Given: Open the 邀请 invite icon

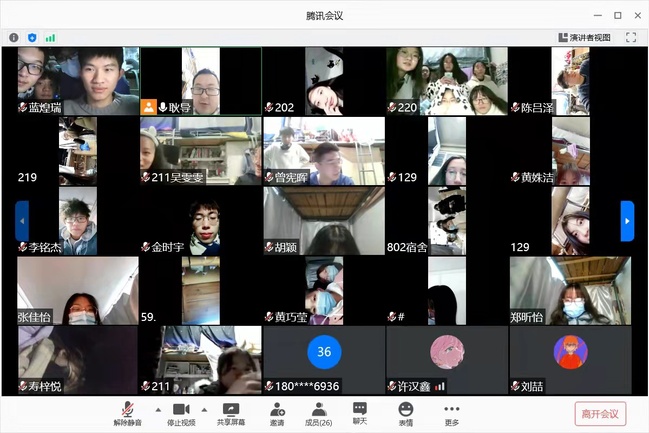Looking at the screenshot, I should [277, 413].
